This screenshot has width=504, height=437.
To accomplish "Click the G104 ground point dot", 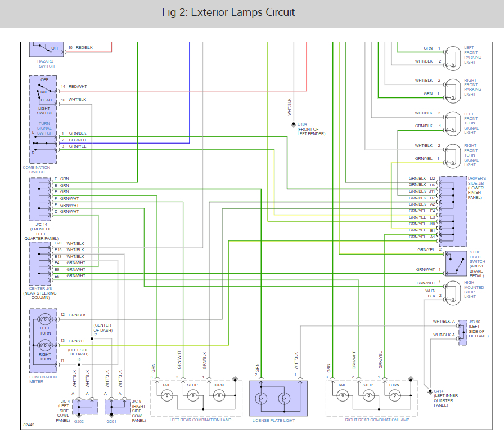I will pyautogui.click(x=294, y=124).
